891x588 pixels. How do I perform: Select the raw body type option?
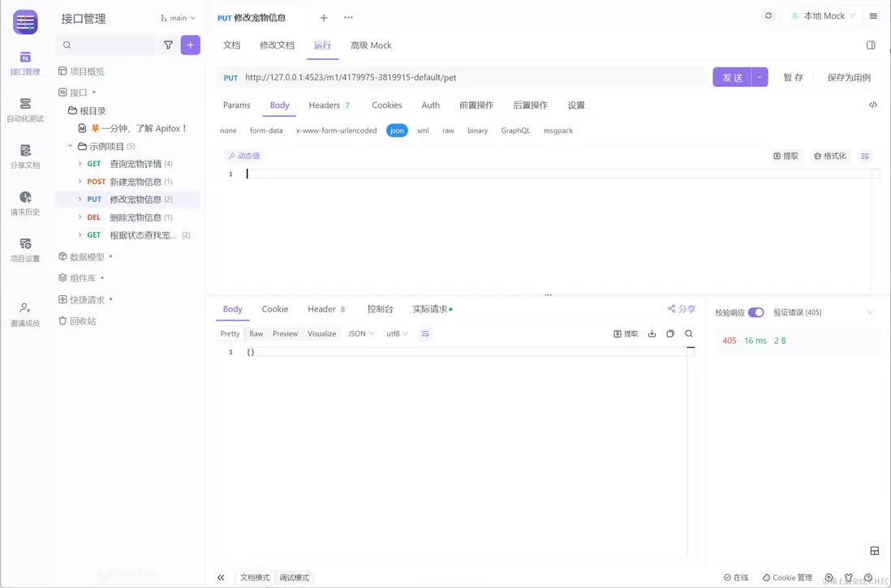tap(448, 130)
